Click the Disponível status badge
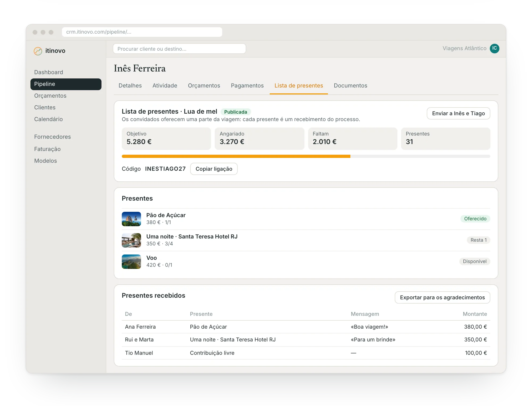Screen dimensions: 532x406 pyautogui.click(x=475, y=261)
